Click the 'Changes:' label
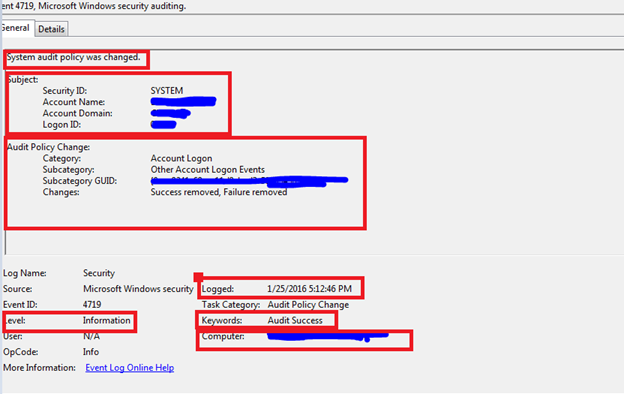The height and width of the screenshot is (394, 624). 61,192
